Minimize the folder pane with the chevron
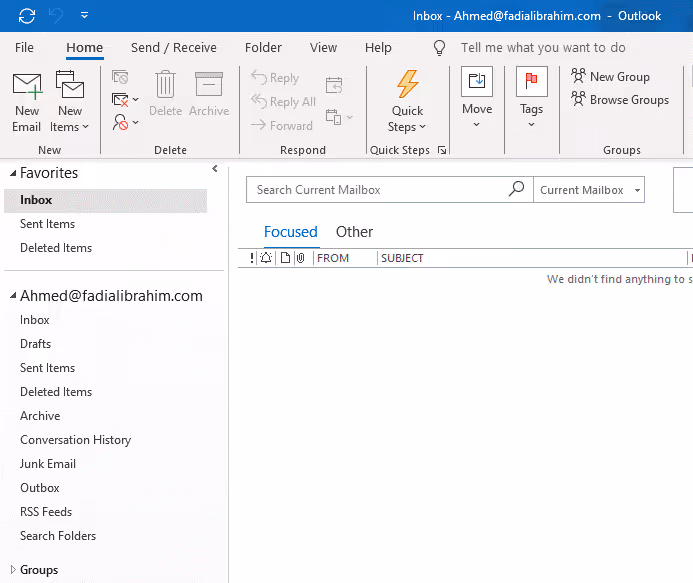This screenshot has width=693, height=583. [215, 168]
